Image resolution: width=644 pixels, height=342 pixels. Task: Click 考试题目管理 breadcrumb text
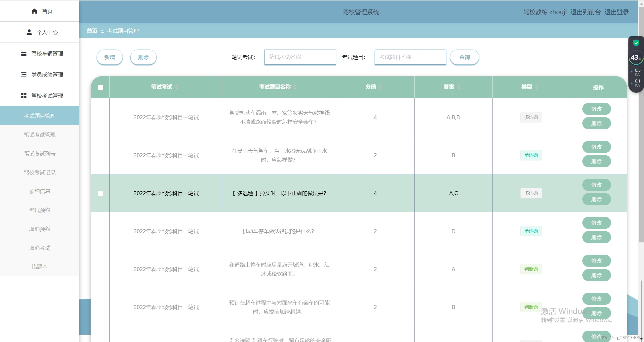click(x=123, y=31)
